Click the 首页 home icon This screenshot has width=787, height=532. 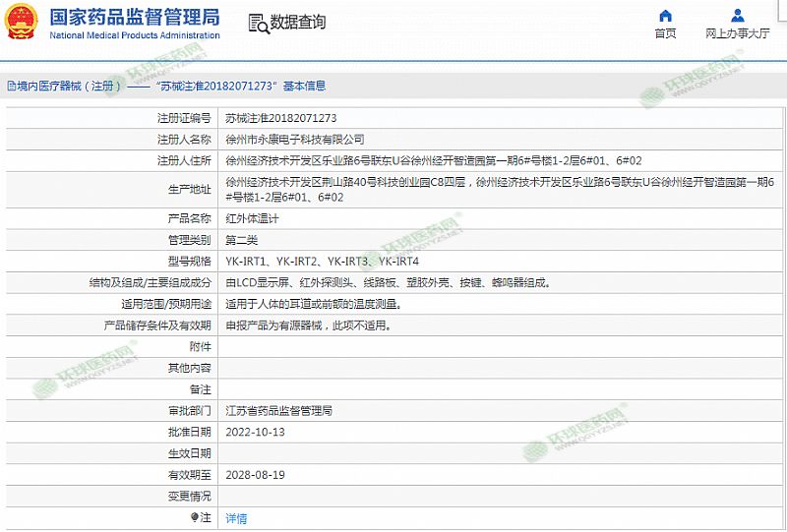coord(665,16)
